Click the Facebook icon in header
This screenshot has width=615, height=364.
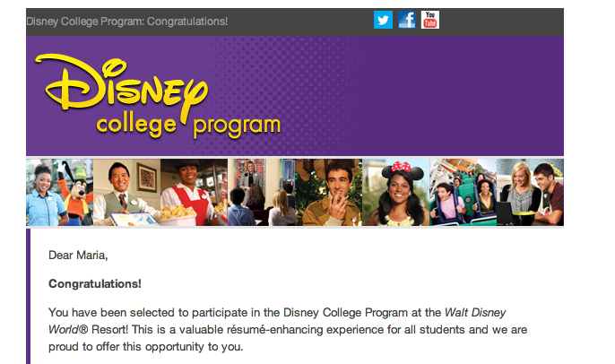(x=407, y=20)
